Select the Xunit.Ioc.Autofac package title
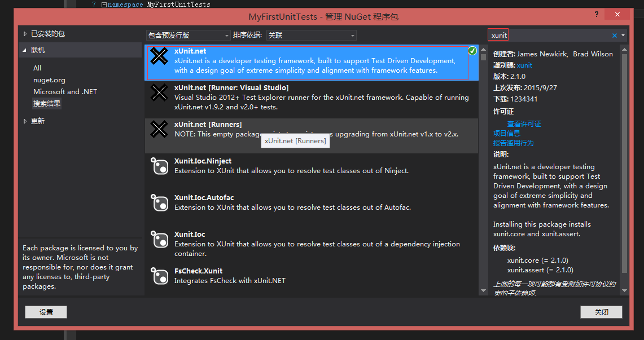 (x=204, y=198)
